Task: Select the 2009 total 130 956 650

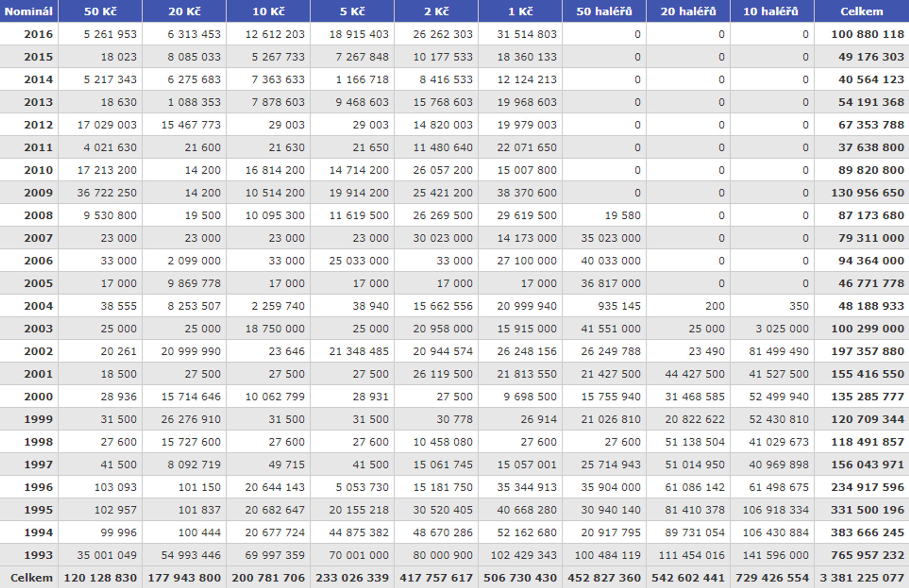Action: coord(867,192)
